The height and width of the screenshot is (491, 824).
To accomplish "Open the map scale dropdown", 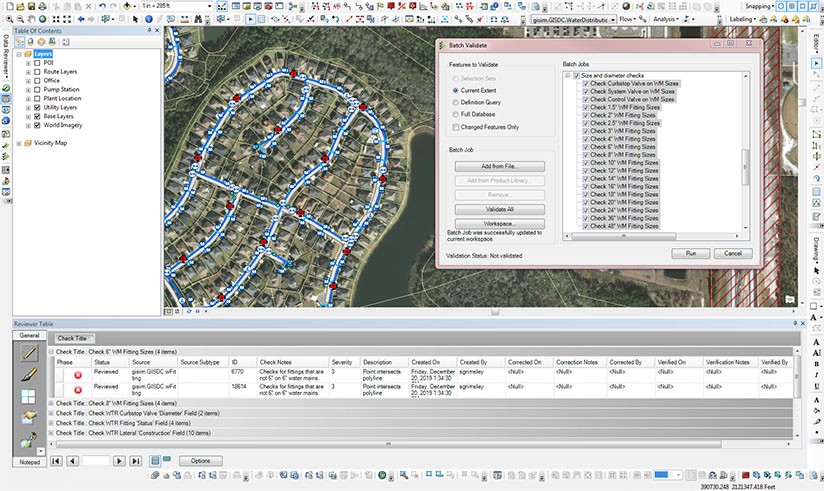I will (x=210, y=6).
